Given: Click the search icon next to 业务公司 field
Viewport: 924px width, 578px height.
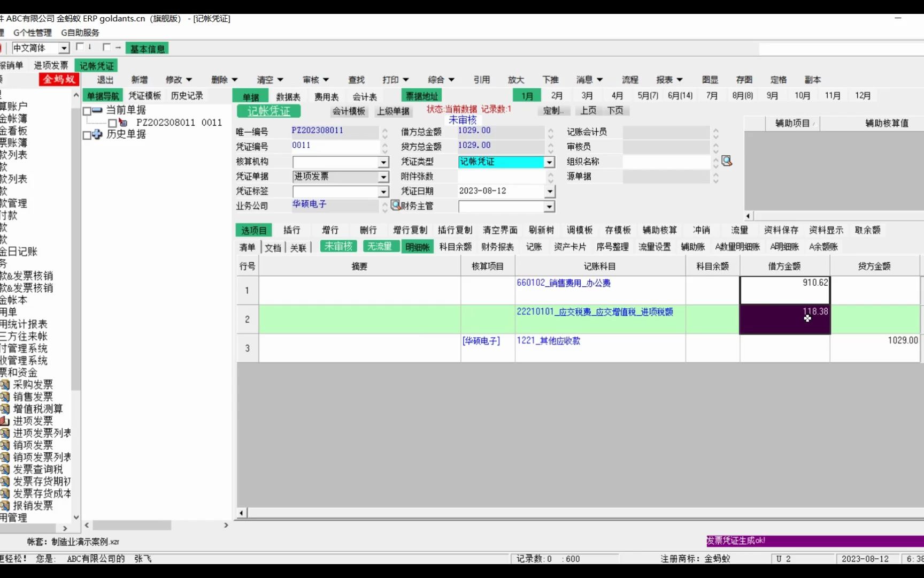Looking at the screenshot, I should (x=395, y=205).
